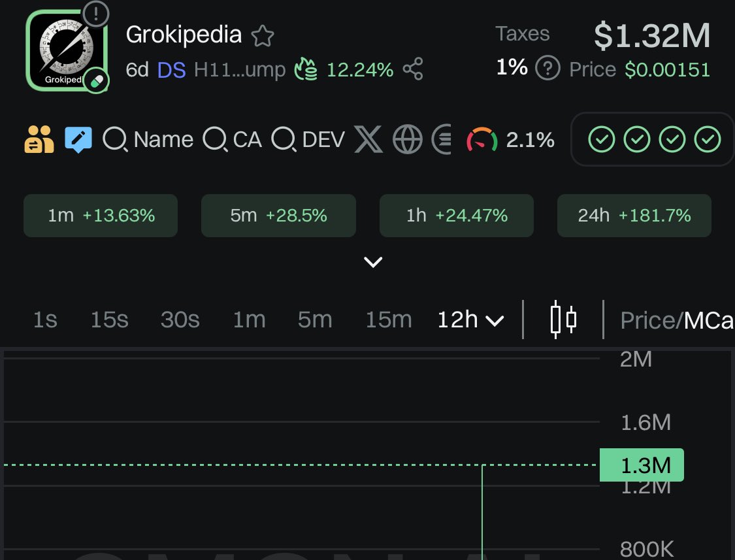This screenshot has height=560, width=735.
Task: Search by DEV
Action: click(x=308, y=139)
